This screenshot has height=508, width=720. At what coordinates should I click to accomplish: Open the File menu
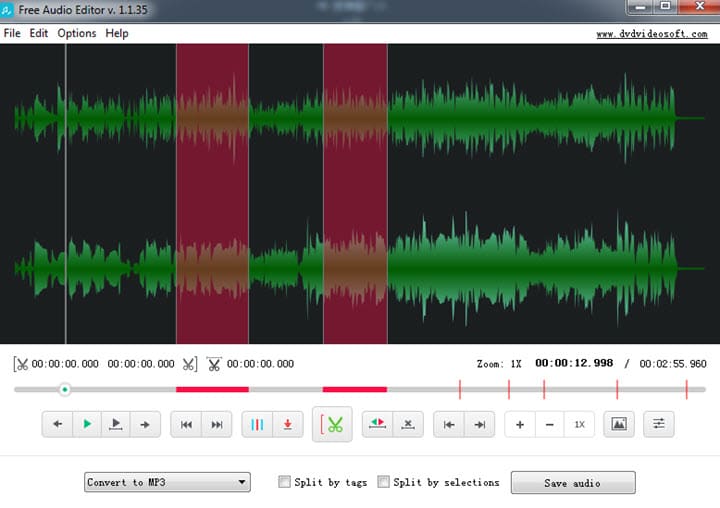[12, 33]
